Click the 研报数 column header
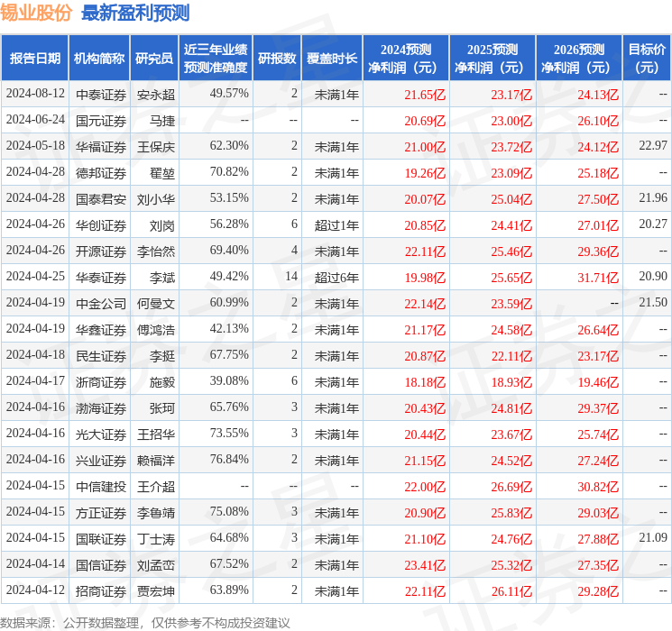 (x=277, y=59)
